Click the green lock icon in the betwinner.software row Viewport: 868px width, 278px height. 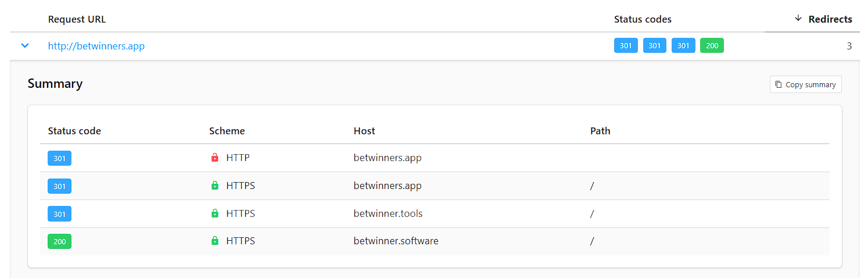pos(215,241)
